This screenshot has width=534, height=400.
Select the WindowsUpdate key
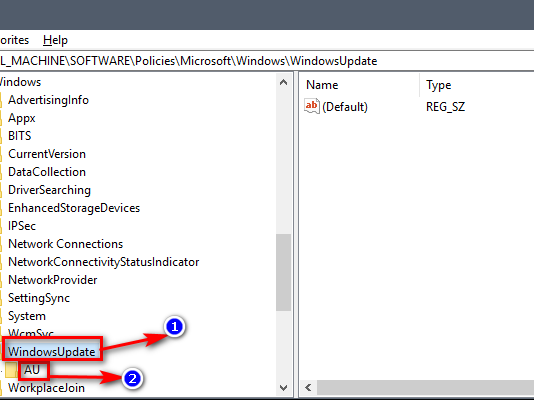pyautogui.click(x=51, y=352)
